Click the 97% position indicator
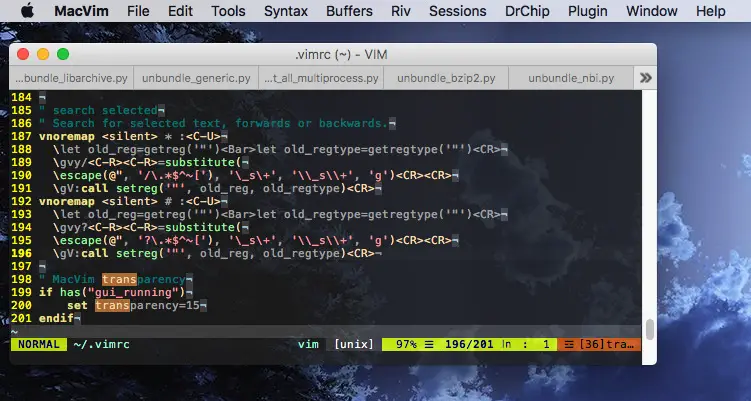Screen dimensions: 751x401 click(406, 344)
